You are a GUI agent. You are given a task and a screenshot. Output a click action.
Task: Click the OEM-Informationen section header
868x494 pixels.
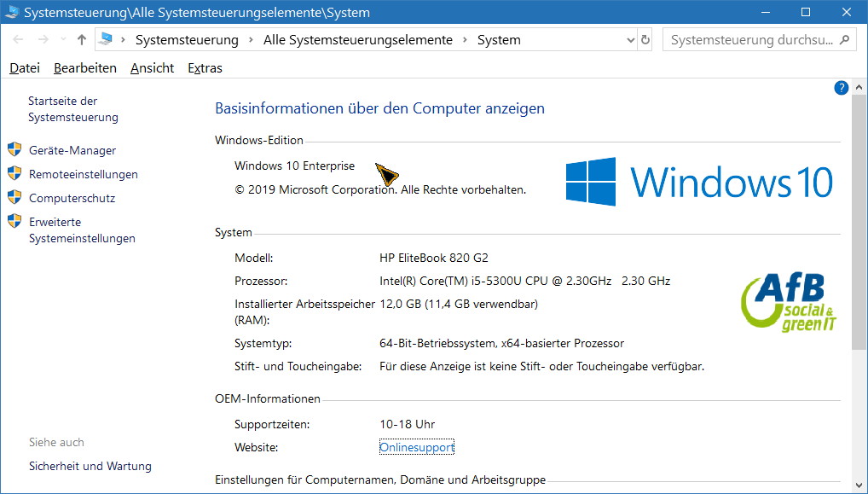click(x=268, y=399)
